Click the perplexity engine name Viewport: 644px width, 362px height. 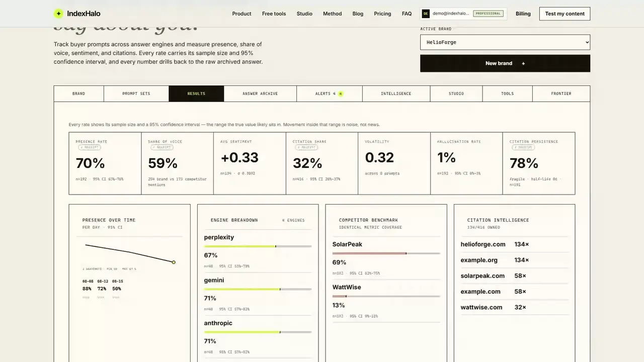(219, 237)
